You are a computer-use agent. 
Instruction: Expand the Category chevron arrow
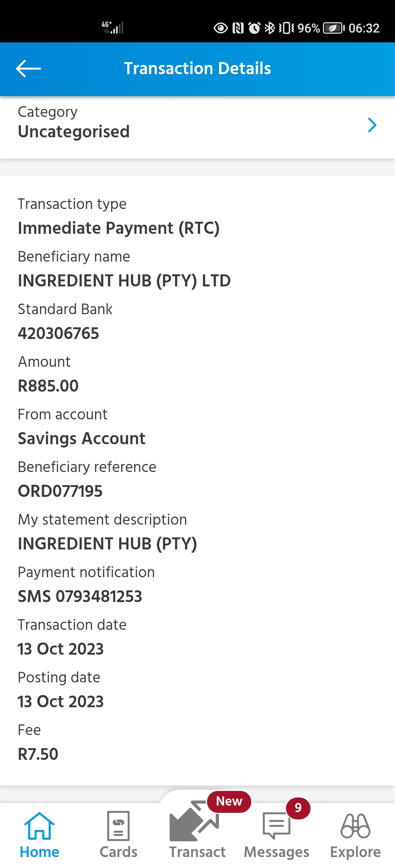[x=372, y=125]
